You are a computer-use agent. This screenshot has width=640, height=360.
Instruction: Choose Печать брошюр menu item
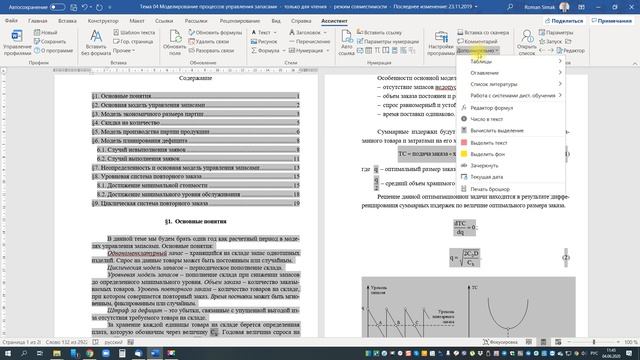pos(511,189)
